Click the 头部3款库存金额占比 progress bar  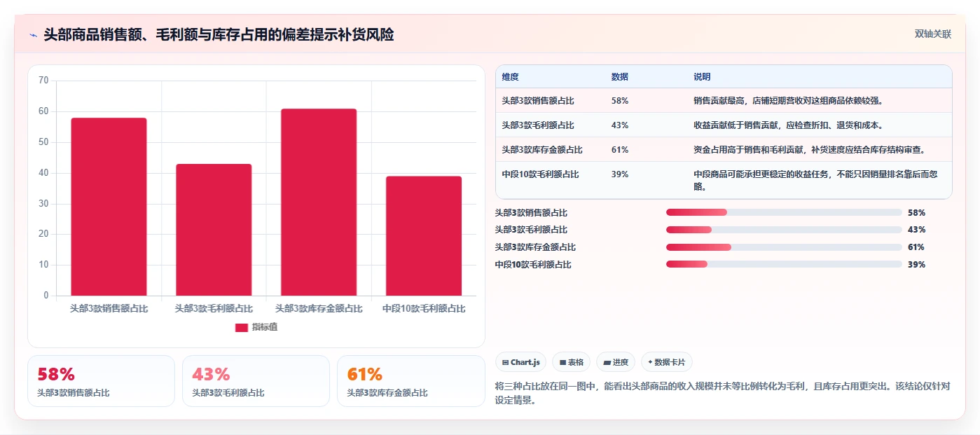coord(784,247)
